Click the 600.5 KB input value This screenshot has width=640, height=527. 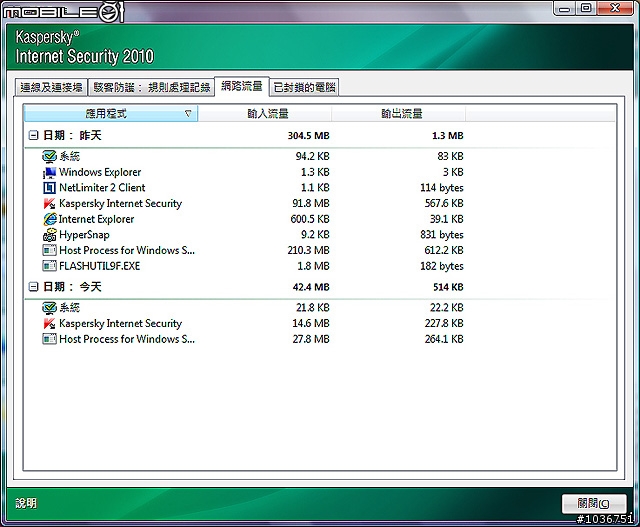(x=310, y=219)
